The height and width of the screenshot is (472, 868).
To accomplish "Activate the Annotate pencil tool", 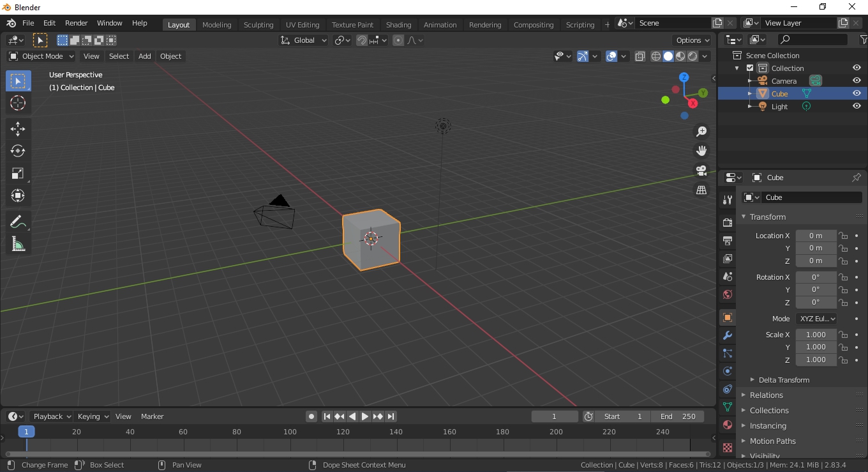I will click(x=18, y=222).
